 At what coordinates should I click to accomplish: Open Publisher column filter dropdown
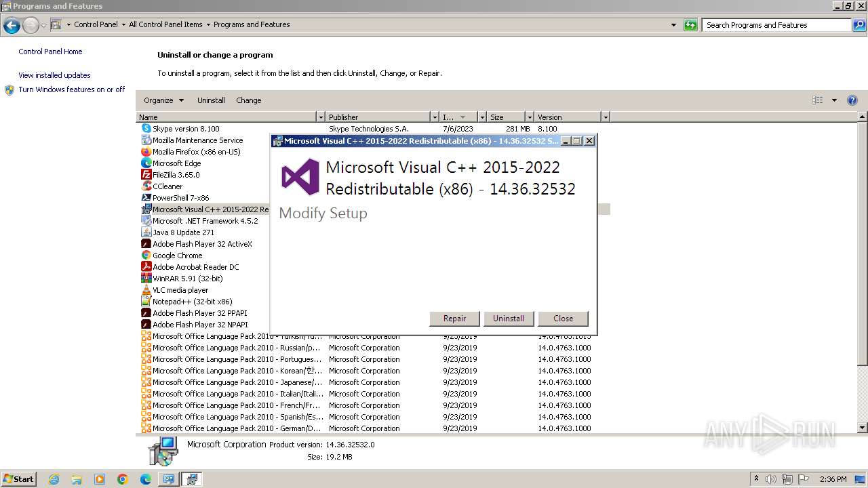[x=435, y=117]
